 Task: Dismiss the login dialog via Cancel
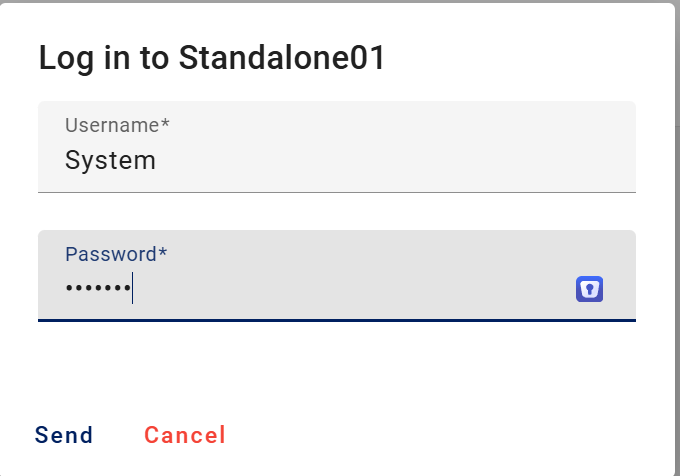(185, 435)
